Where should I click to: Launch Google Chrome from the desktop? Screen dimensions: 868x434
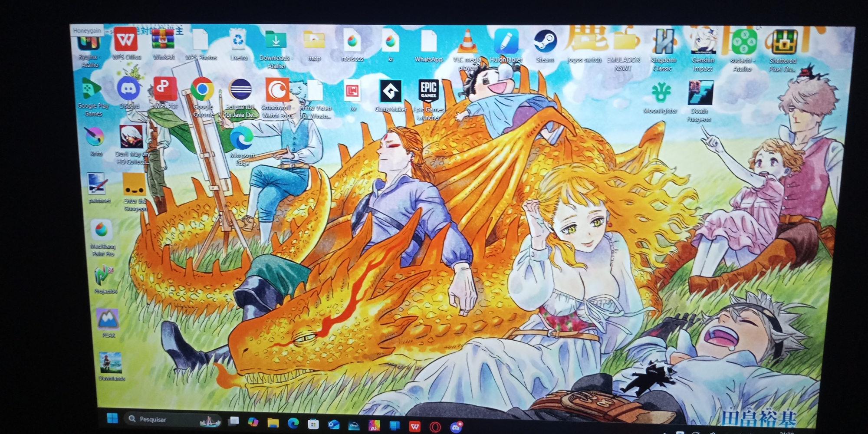[202, 90]
